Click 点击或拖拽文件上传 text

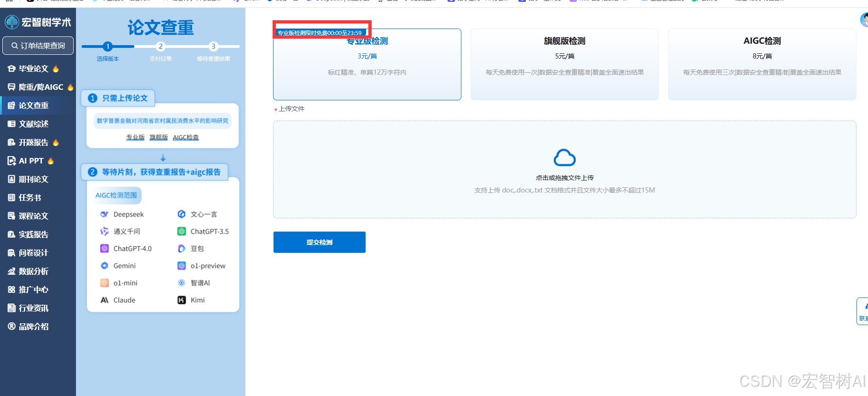point(565,178)
